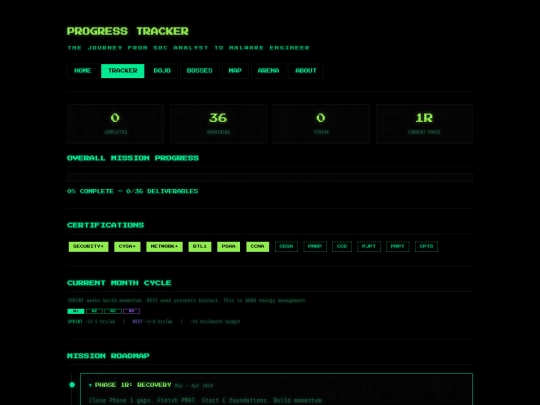The height and width of the screenshot is (405, 540).
Task: Click the Completed stat card showing 0
Action: [x=116, y=124]
